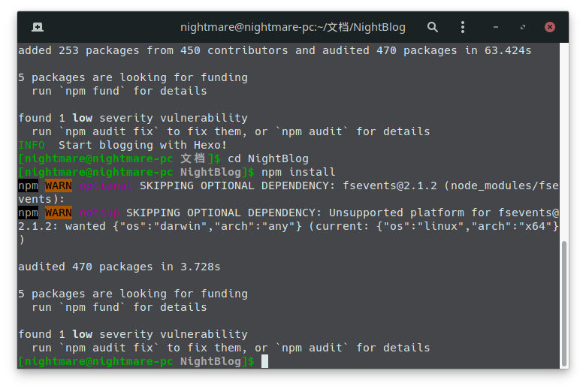Click the nightmare@nightmare-pc window title
This screenshot has width=586, height=392.
pos(293,27)
